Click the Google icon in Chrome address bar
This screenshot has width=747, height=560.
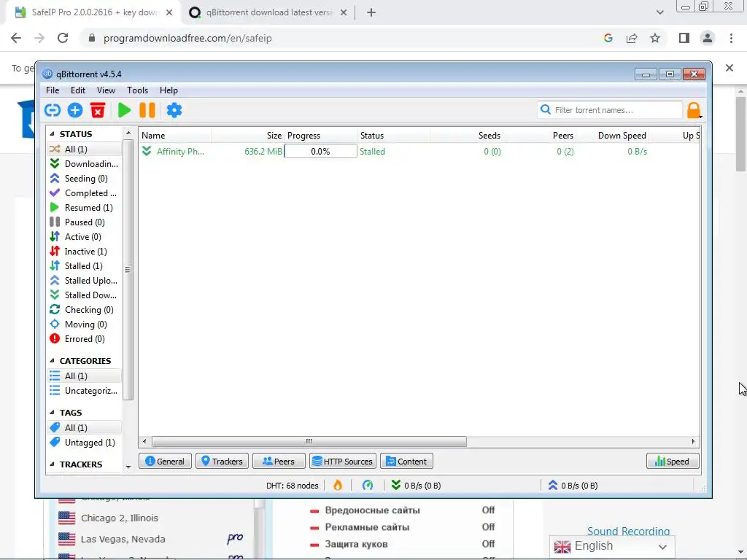608,38
